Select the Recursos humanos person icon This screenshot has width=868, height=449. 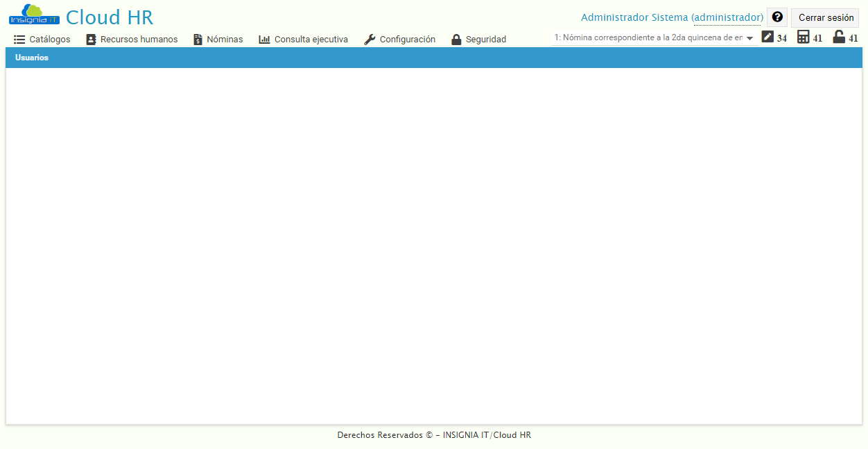pyautogui.click(x=91, y=40)
